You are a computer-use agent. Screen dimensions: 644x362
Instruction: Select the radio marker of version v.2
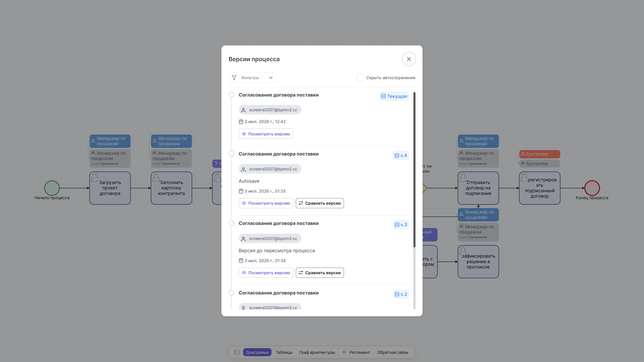pos(231,293)
